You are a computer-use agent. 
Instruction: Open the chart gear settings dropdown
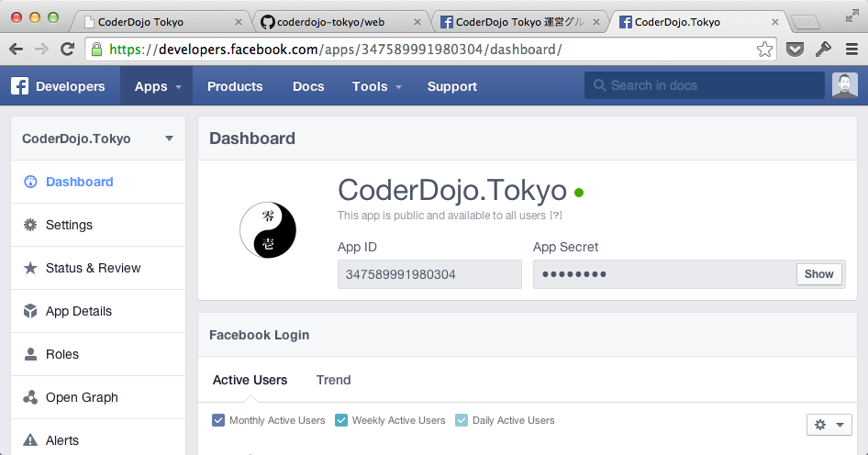(x=829, y=425)
